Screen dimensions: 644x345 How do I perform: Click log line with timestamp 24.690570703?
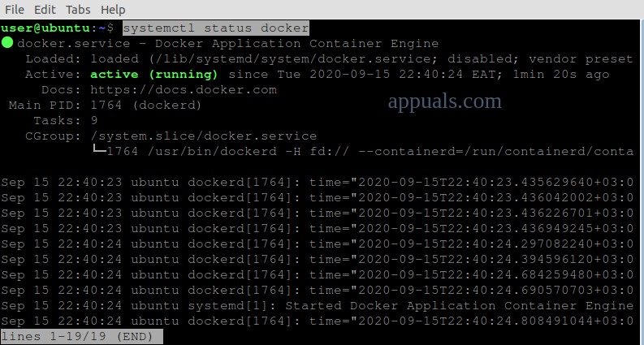pos(317,291)
